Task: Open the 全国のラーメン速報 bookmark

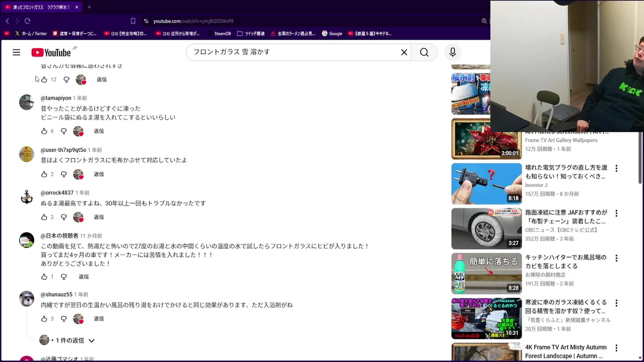Action: pyautogui.click(x=293, y=34)
